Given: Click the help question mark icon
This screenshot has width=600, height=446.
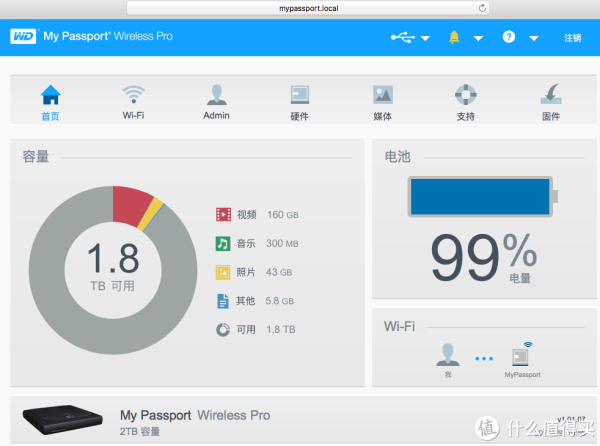Looking at the screenshot, I should click(509, 37).
